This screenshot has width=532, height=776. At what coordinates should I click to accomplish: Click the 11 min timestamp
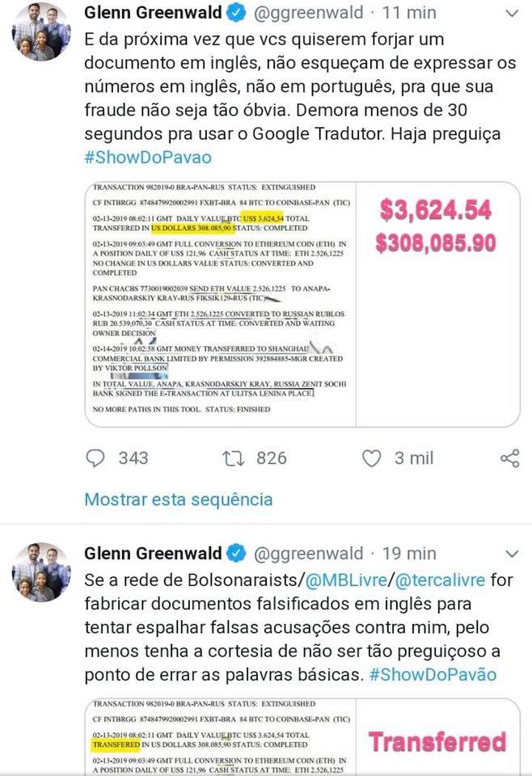(x=409, y=12)
